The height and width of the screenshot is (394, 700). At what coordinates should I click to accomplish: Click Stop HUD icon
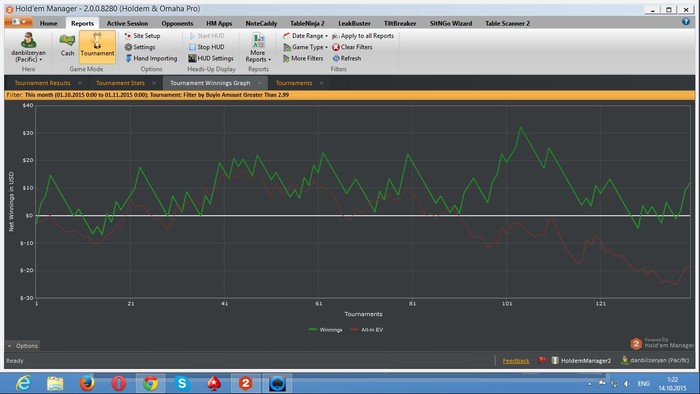(x=192, y=47)
